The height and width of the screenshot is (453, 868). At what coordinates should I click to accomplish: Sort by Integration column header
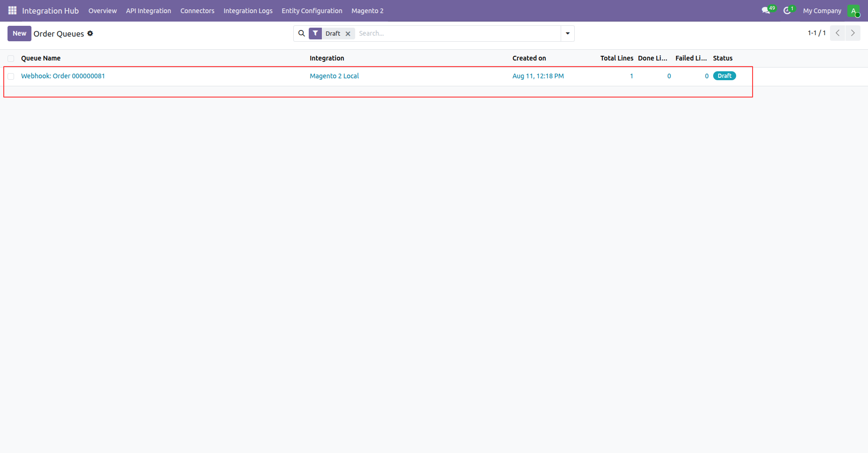point(327,58)
